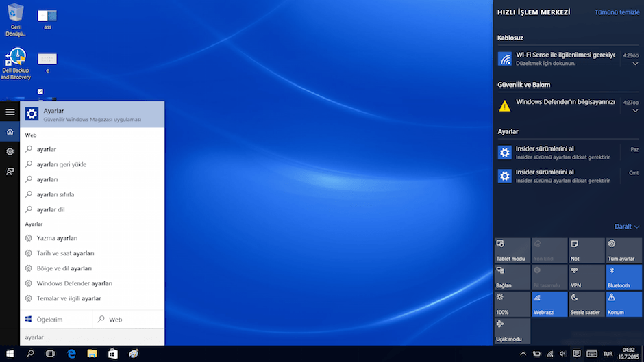
Task: Open Action Center icon in system tray
Action: coord(577,353)
